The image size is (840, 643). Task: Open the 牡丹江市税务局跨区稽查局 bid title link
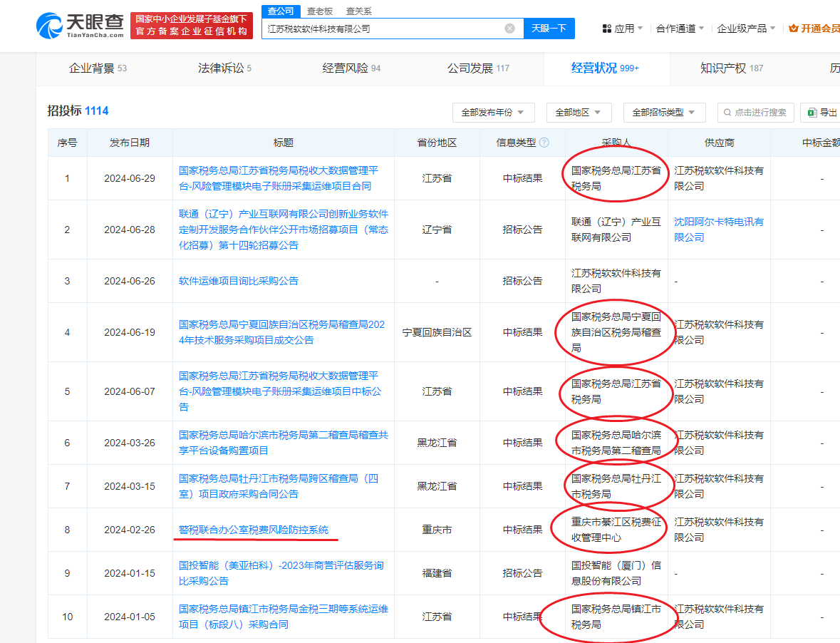pyautogui.click(x=279, y=486)
